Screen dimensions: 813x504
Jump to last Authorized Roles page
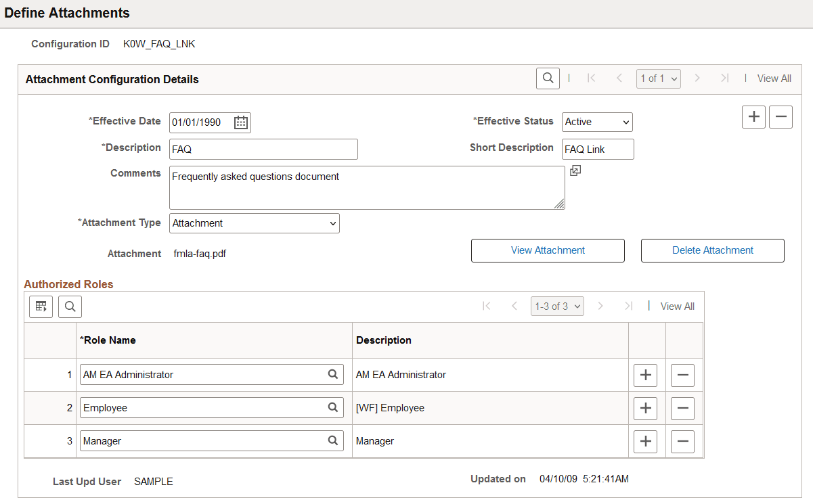[x=630, y=306]
